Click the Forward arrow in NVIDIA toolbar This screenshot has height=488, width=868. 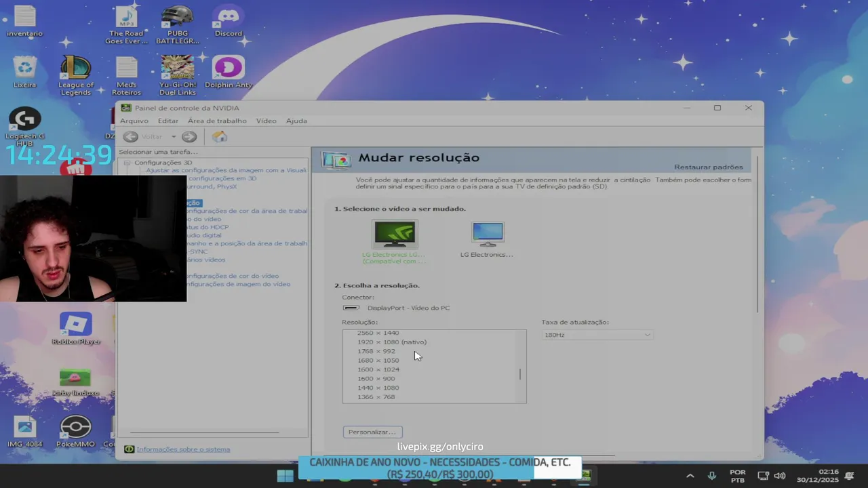[189, 137]
